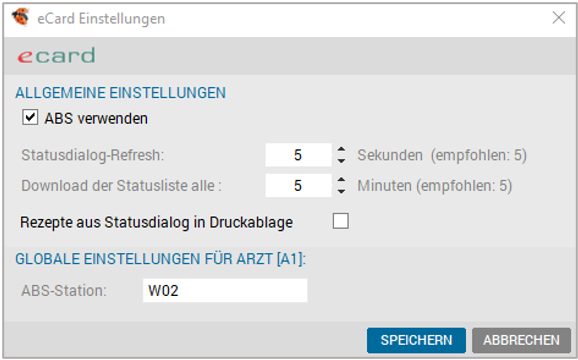The image size is (578, 360).
Task: Click the ladybug application icon in title bar
Action: [x=20, y=17]
